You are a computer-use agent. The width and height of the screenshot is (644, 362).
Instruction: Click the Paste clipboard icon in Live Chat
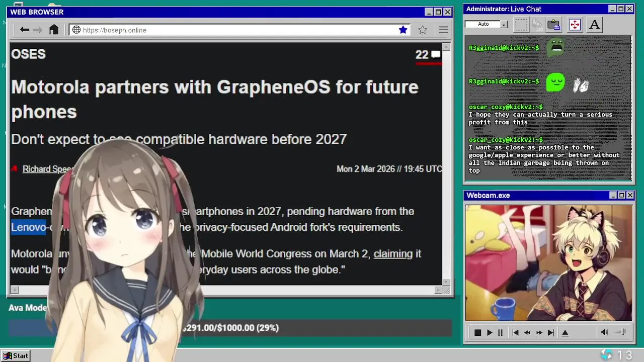(x=554, y=24)
